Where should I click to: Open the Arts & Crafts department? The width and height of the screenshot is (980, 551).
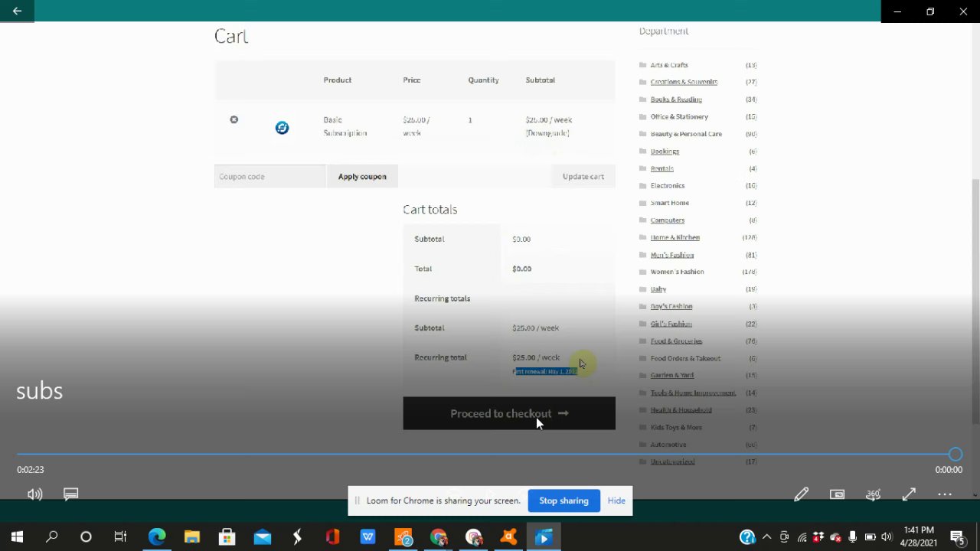[x=669, y=65]
